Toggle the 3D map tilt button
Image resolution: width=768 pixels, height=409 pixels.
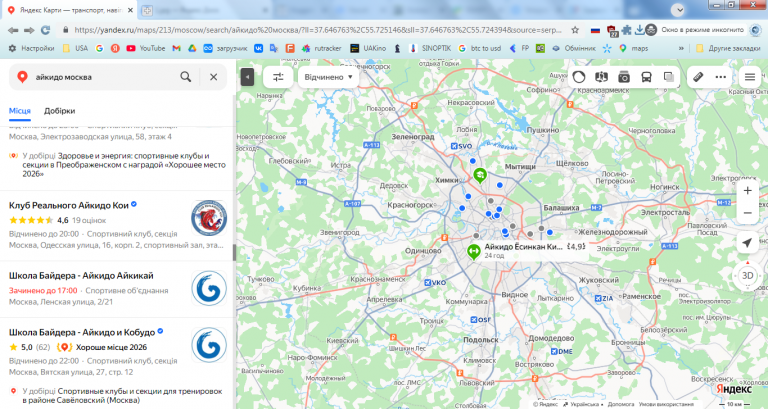click(x=747, y=276)
